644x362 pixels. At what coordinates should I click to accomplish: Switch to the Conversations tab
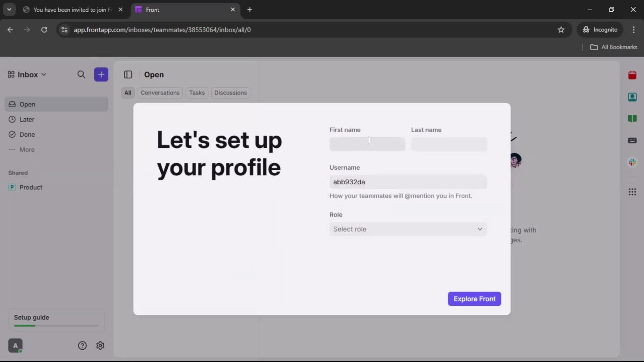(160, 93)
